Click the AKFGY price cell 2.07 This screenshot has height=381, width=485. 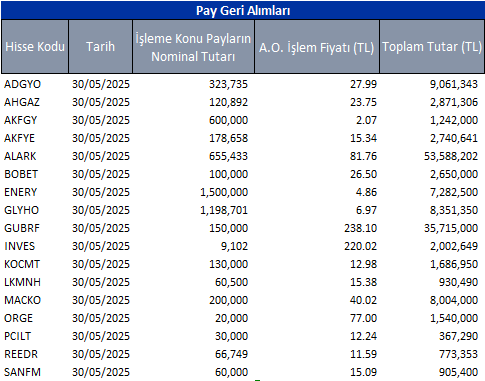click(366, 120)
